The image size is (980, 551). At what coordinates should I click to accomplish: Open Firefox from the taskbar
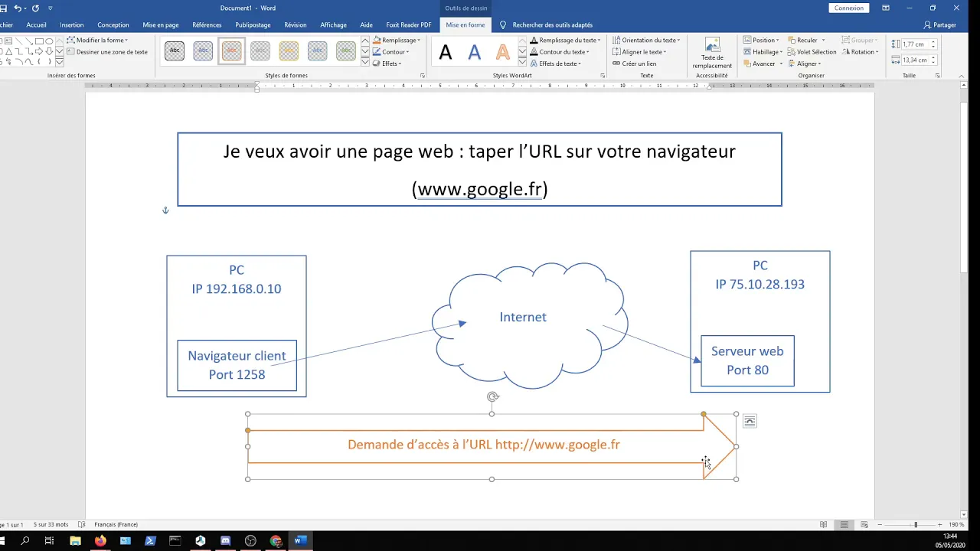[x=100, y=541]
